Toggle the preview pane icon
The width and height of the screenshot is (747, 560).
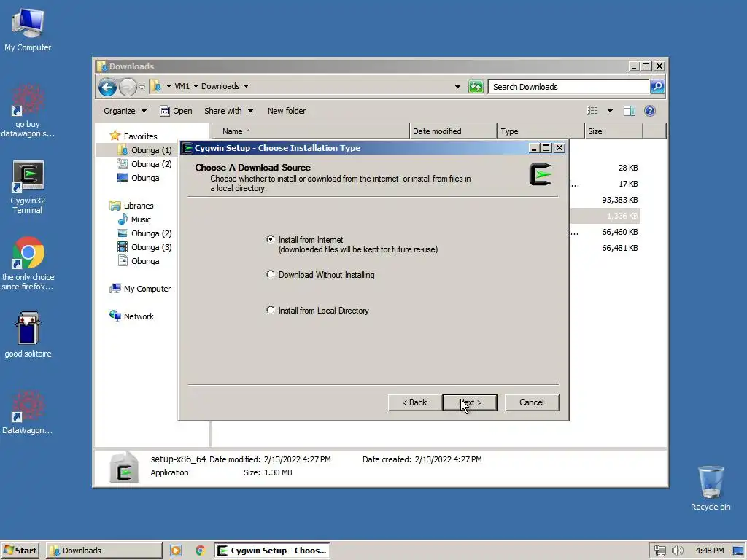click(630, 111)
